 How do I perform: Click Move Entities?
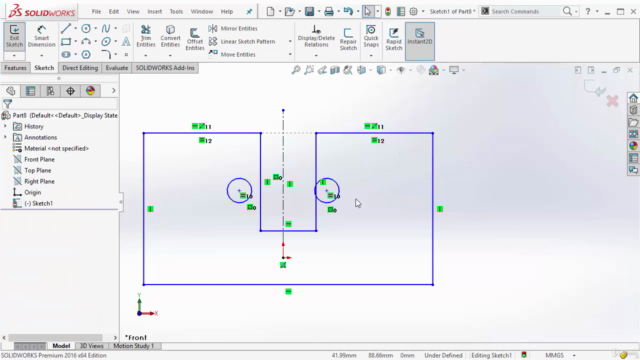pyautogui.click(x=232, y=54)
